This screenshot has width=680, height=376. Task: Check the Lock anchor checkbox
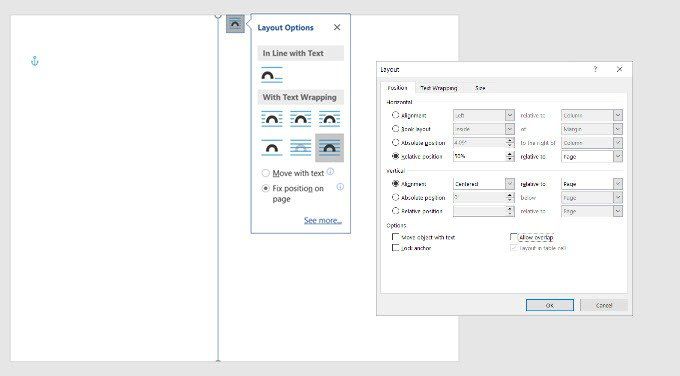pos(395,248)
